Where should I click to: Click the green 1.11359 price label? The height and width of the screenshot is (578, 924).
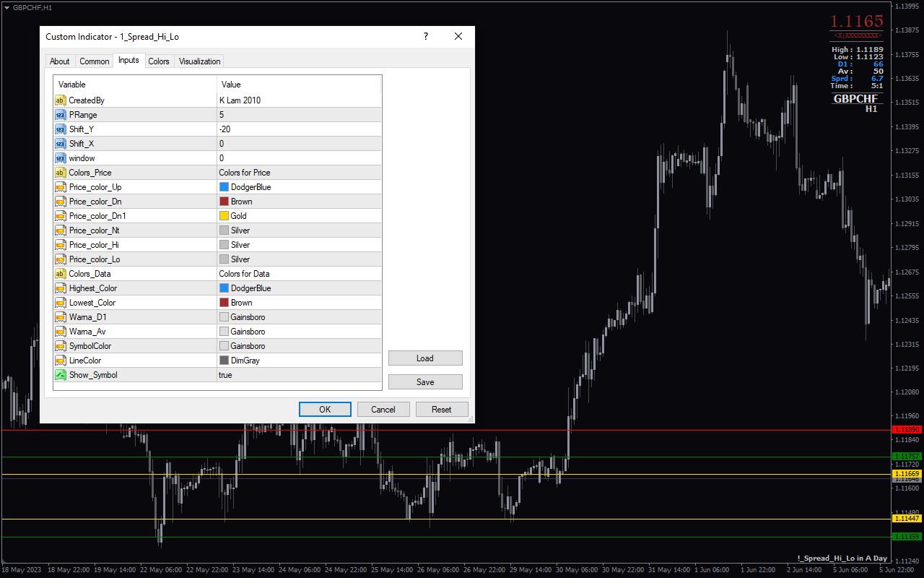907,536
